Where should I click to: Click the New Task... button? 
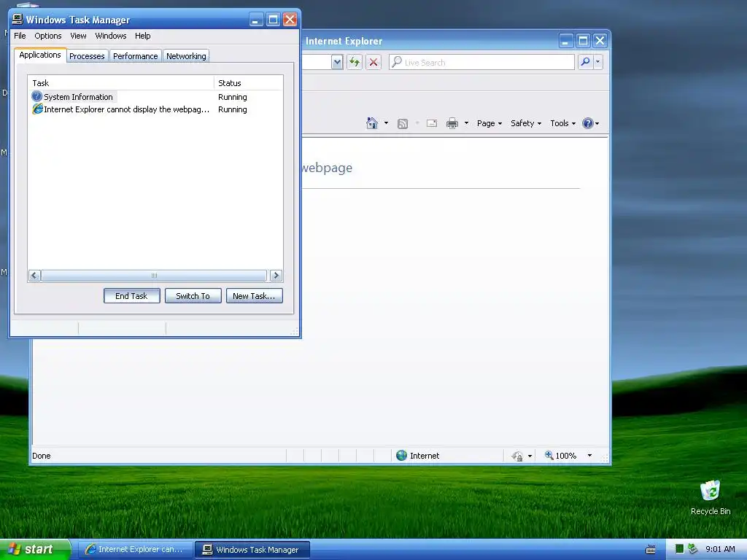[x=254, y=296]
